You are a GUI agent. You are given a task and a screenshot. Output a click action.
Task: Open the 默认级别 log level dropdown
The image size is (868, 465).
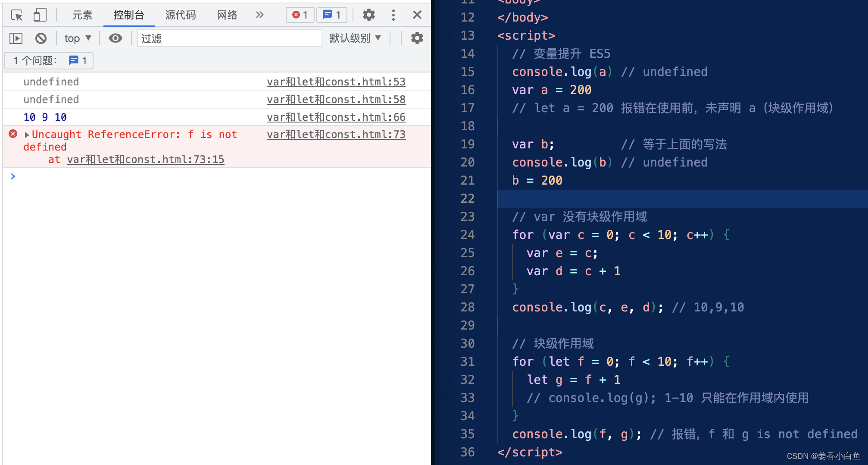(355, 38)
